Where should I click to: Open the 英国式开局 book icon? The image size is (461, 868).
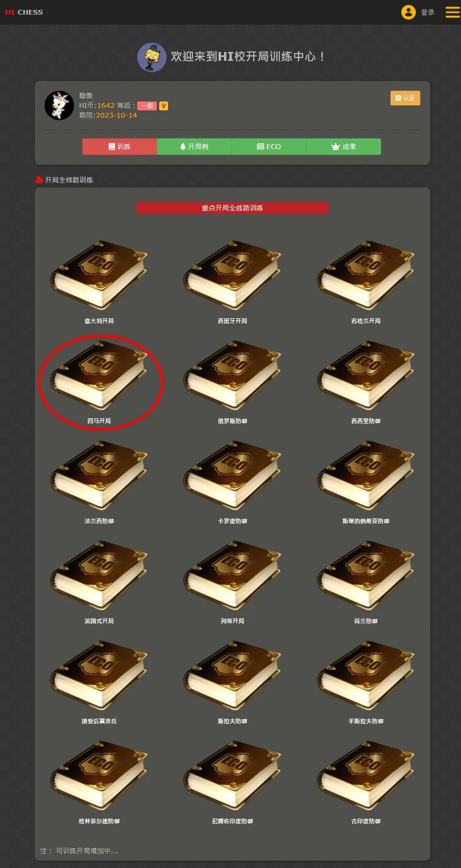(x=99, y=575)
